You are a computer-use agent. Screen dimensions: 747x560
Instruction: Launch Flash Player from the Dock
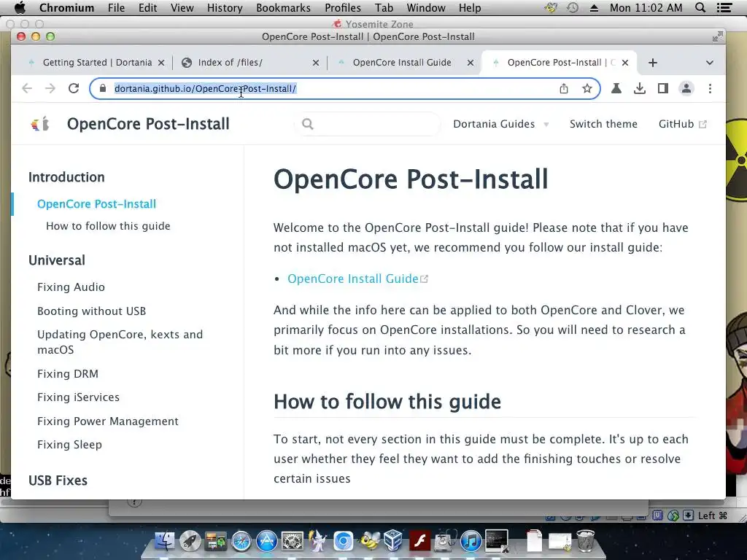419,542
